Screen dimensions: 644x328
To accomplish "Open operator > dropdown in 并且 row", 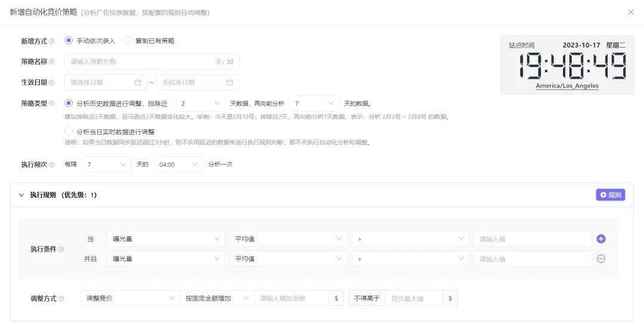I will coord(411,259).
